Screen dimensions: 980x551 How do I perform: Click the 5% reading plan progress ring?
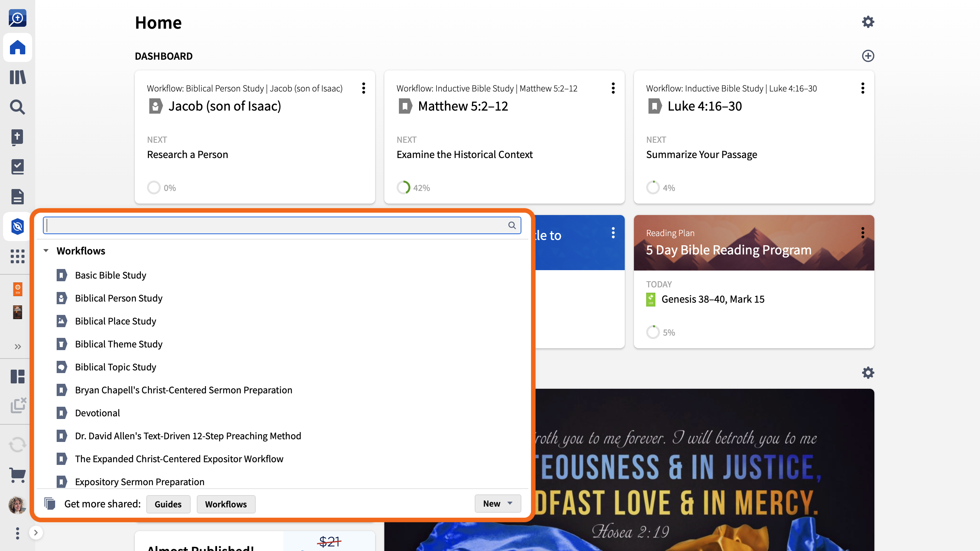point(653,332)
